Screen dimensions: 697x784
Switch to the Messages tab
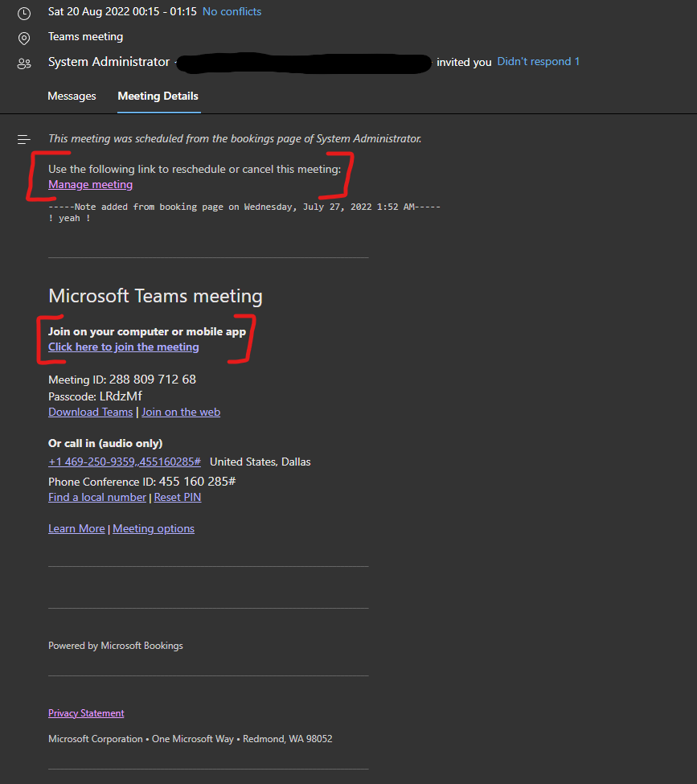pyautogui.click(x=72, y=96)
